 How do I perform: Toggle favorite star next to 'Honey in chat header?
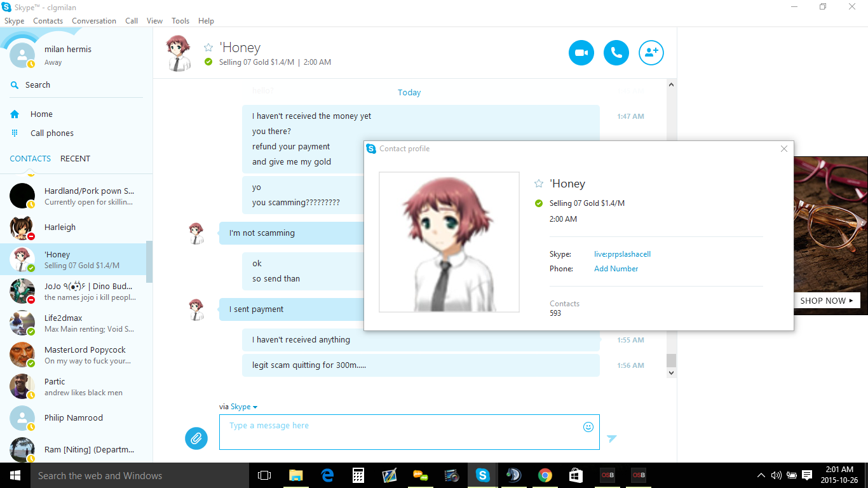point(208,48)
